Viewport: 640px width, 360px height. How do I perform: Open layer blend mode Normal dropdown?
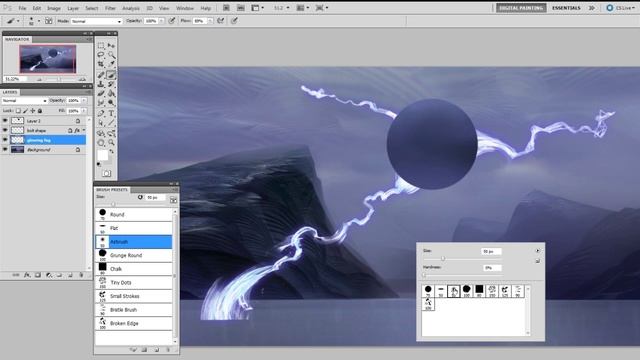[24, 100]
